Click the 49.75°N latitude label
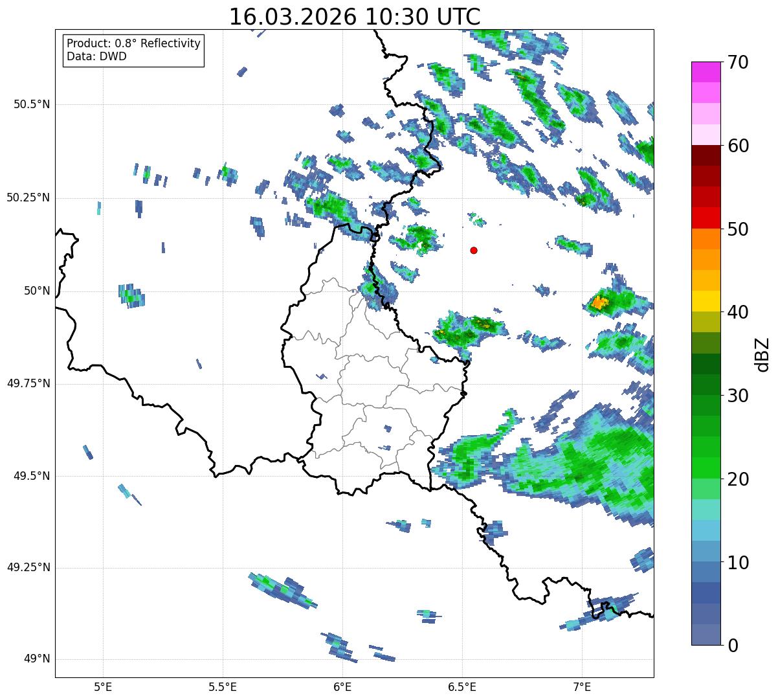This screenshot has height=700, width=778. [x=28, y=383]
